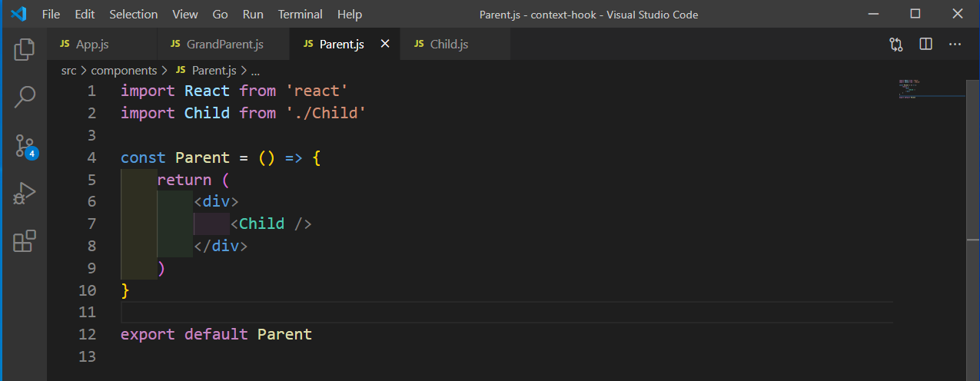Click the opening div tag on line 6

[x=216, y=201]
